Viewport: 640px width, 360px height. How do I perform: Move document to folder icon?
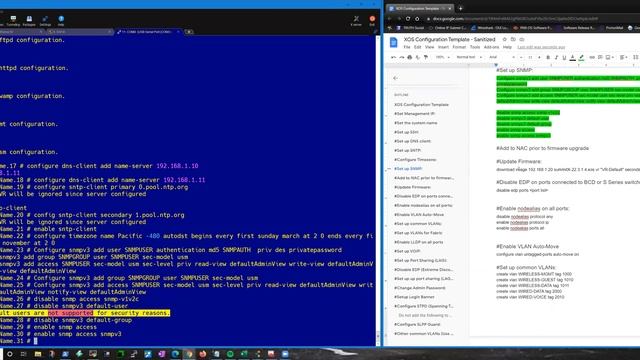click(513, 39)
